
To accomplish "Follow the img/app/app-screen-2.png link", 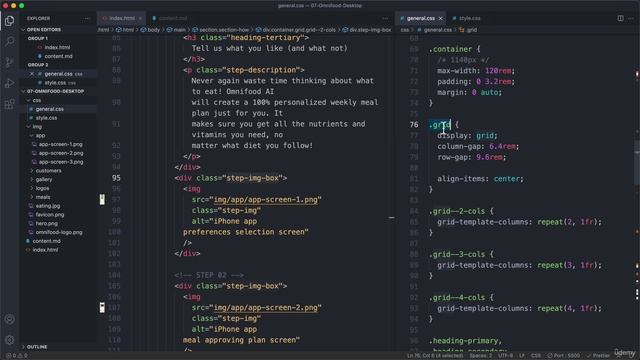I will coord(265,308).
